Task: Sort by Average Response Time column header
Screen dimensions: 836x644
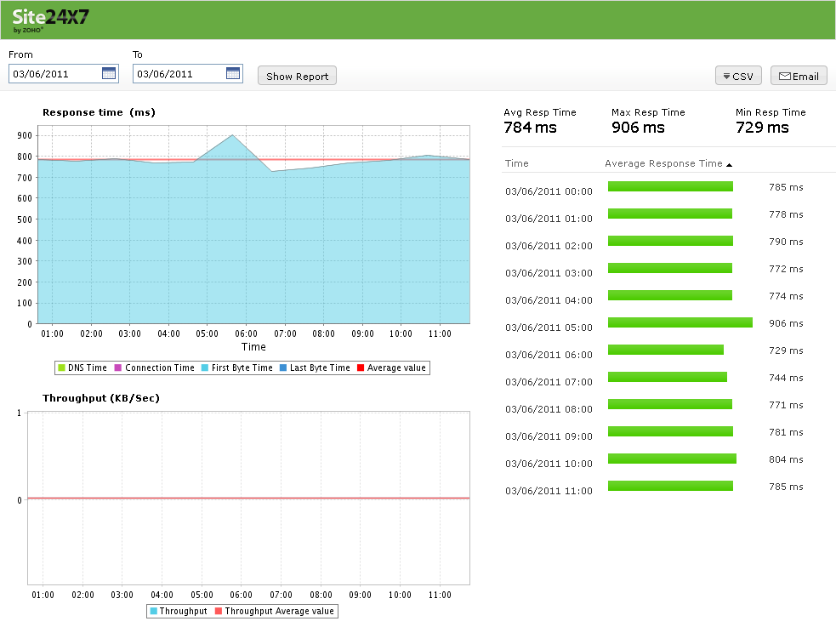Action: point(663,163)
